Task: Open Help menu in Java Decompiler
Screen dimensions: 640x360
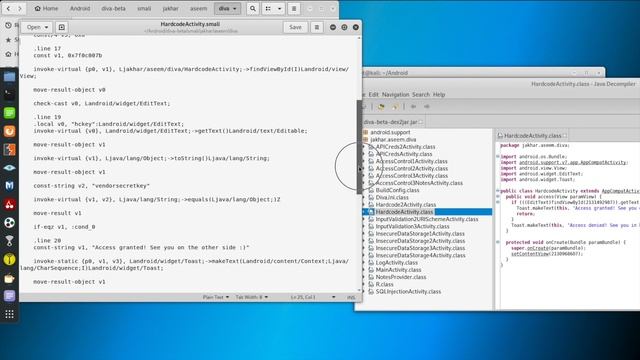Action: (x=439, y=95)
